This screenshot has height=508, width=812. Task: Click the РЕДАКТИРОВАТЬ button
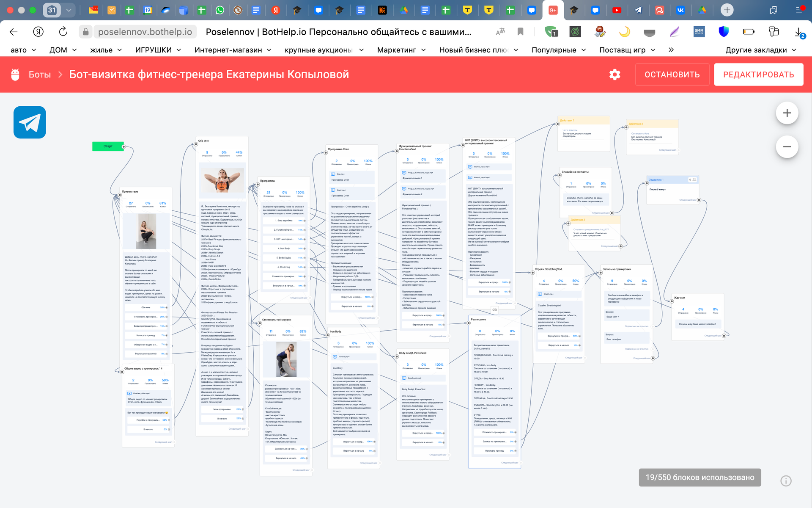[x=758, y=75]
